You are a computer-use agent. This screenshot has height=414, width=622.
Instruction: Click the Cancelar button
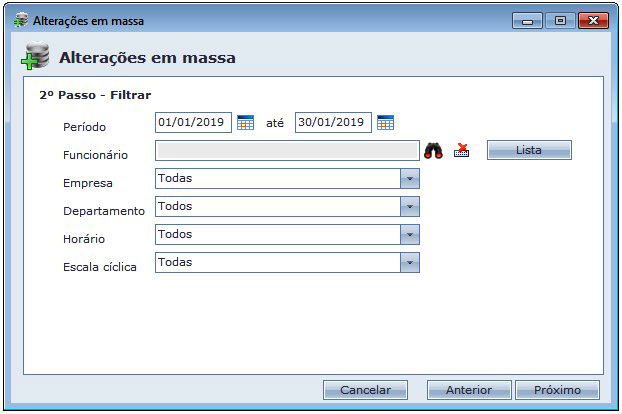click(365, 390)
